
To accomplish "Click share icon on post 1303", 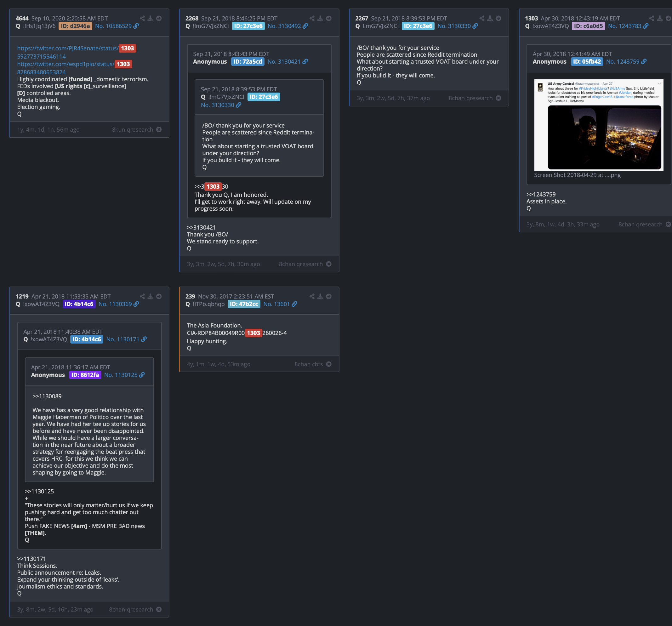I will [652, 18].
